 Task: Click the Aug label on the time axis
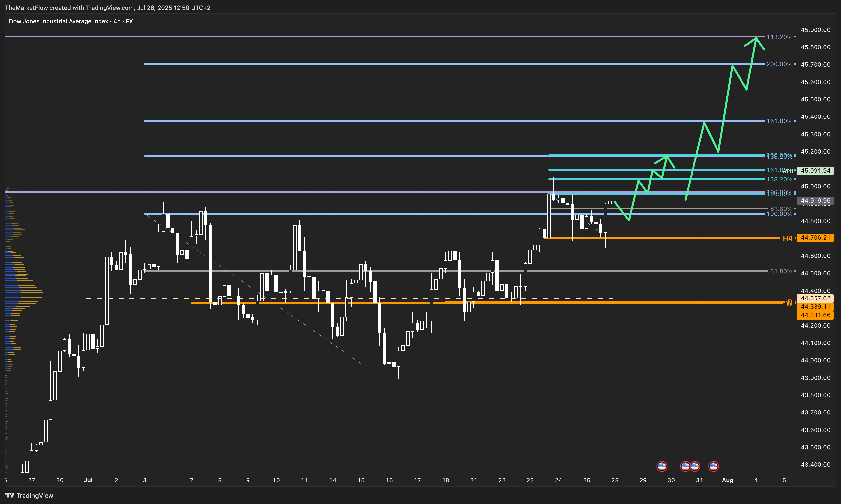pyautogui.click(x=727, y=480)
